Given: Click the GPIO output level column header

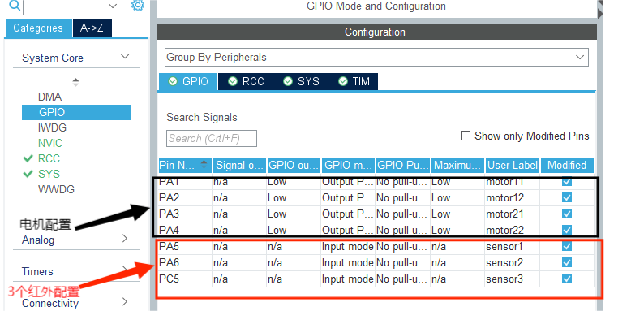Looking at the screenshot, I should 294,166.
